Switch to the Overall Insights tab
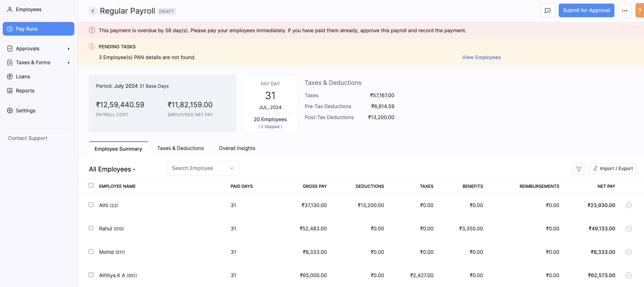Viewport: 644px width, 287px height. tap(236, 148)
